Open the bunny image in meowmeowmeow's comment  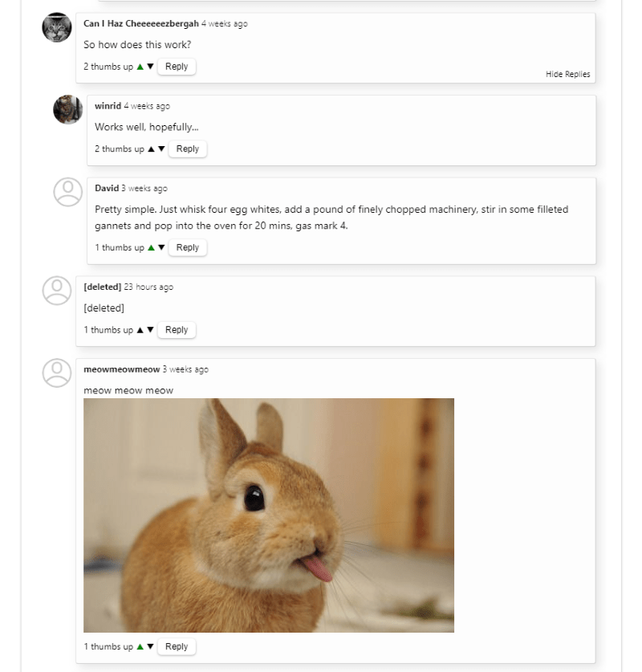269,515
